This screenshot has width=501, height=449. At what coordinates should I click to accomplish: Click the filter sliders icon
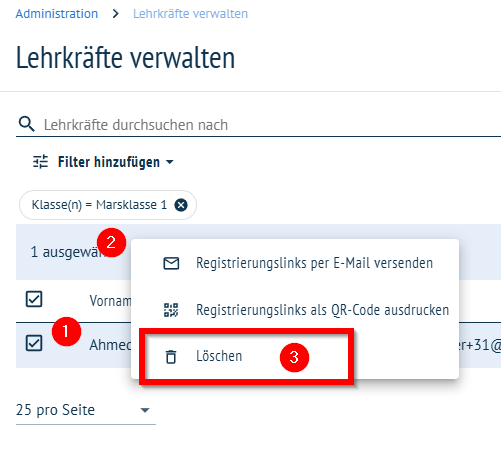coord(40,162)
